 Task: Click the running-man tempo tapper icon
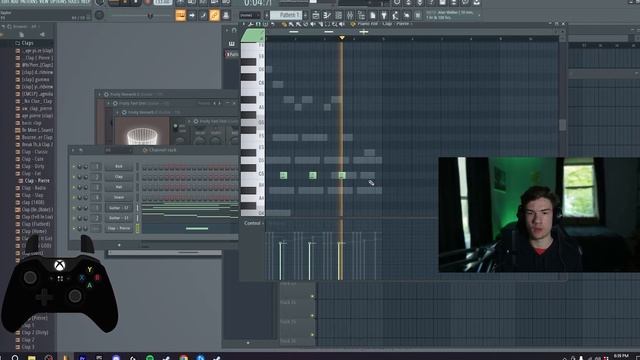click(x=395, y=16)
